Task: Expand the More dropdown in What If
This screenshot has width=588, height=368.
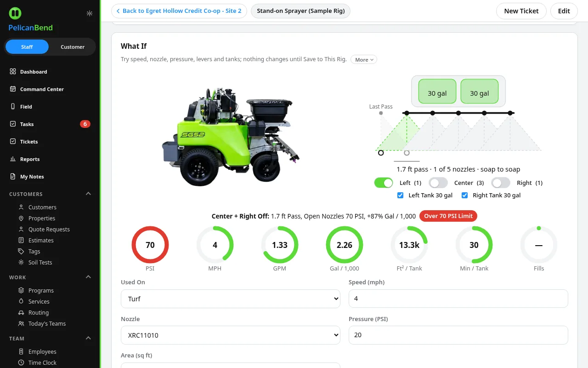Action: tap(364, 60)
